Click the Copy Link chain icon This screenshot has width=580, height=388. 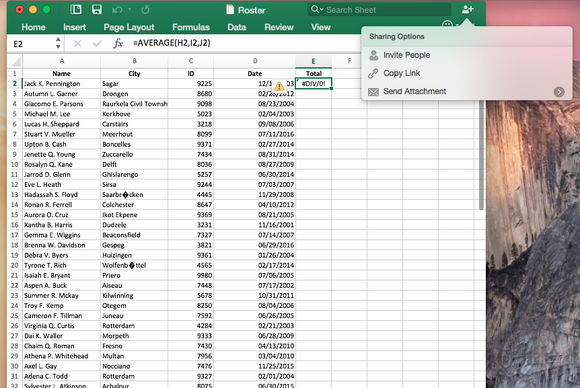tap(373, 74)
